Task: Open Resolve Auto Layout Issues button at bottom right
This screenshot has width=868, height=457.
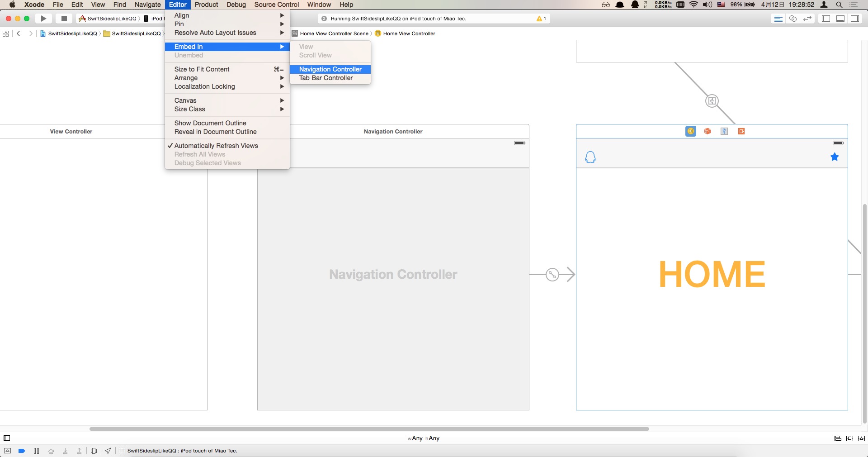Action: 861,438
